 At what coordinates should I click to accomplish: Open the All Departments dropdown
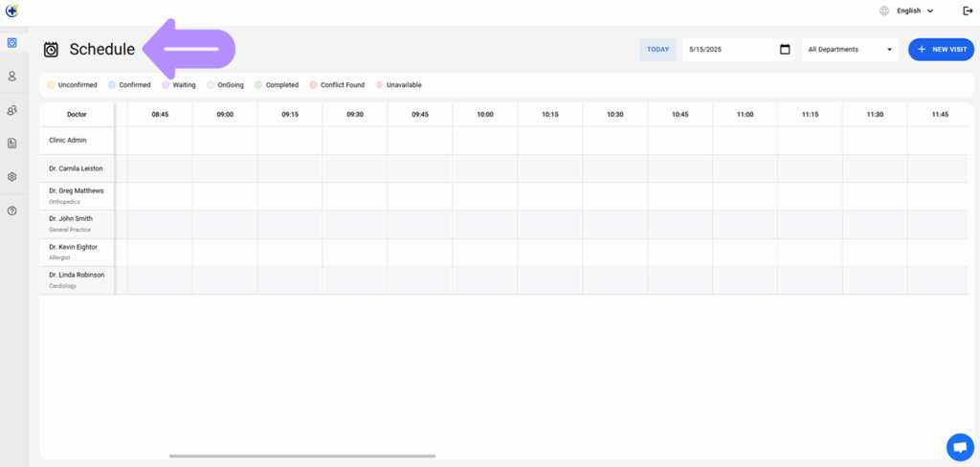click(850, 50)
